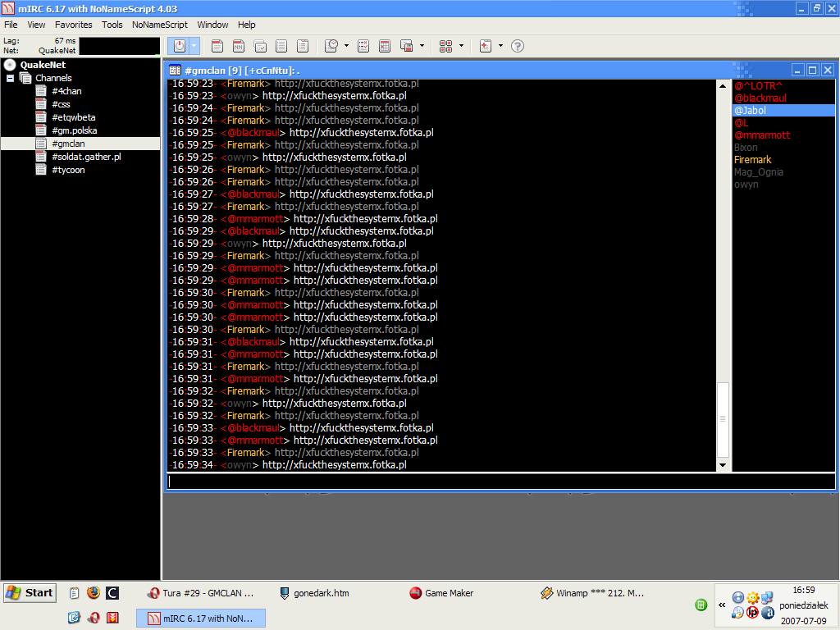
Task: Click the Start button
Action: pos(30,593)
